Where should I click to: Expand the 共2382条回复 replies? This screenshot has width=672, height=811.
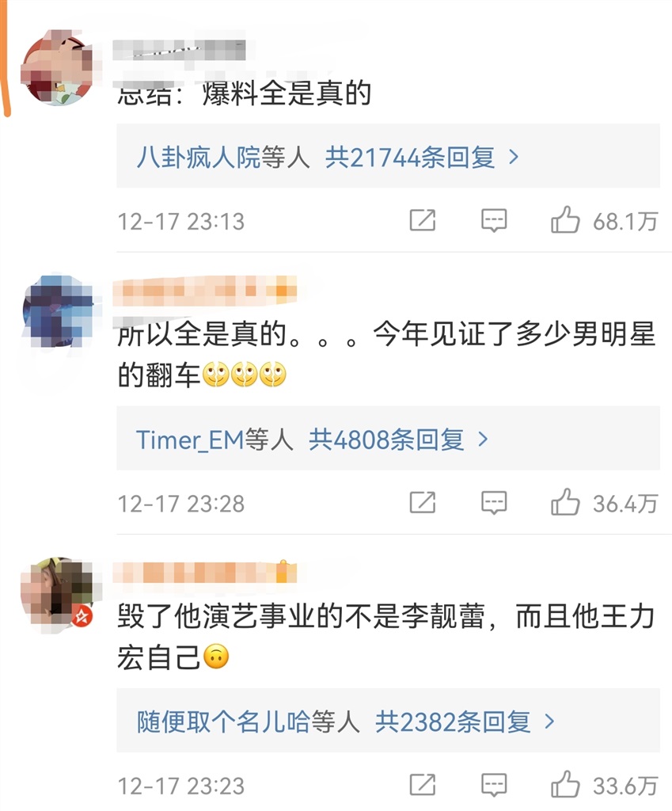point(465,722)
